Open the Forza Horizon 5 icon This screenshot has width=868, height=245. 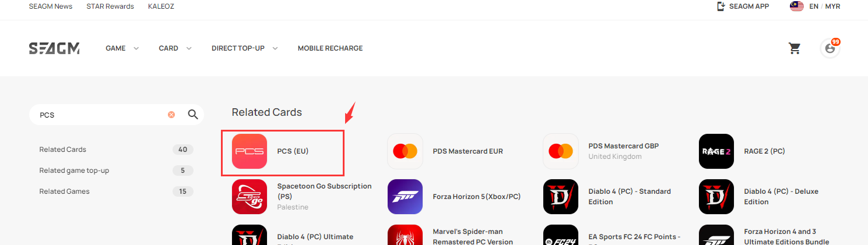(x=405, y=197)
